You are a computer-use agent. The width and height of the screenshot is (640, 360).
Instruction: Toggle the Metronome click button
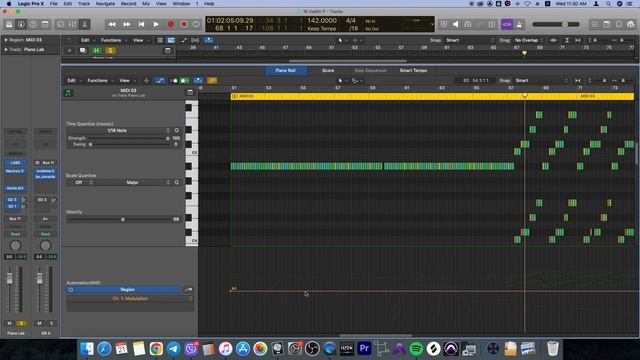(x=519, y=24)
